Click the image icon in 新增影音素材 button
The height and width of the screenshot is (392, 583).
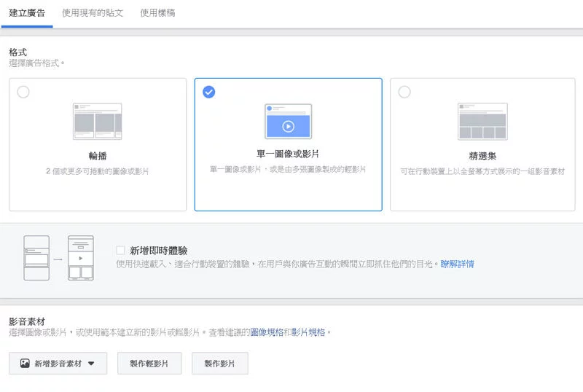click(25, 364)
